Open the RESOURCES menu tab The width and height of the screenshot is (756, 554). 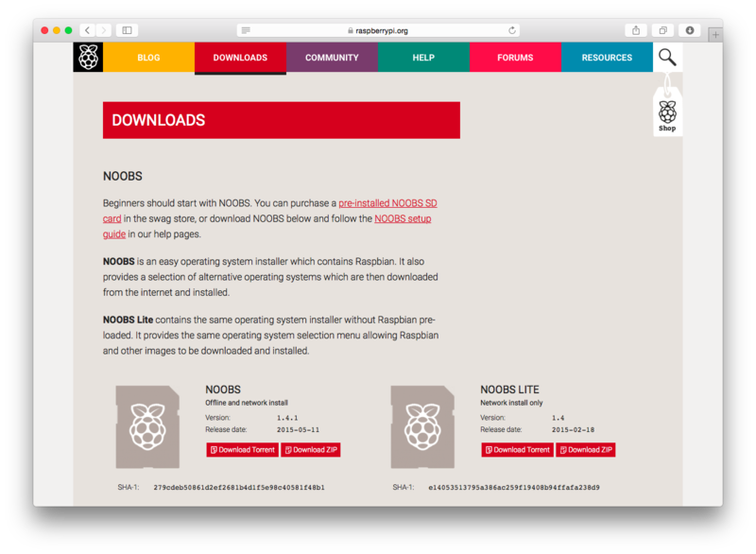[607, 58]
